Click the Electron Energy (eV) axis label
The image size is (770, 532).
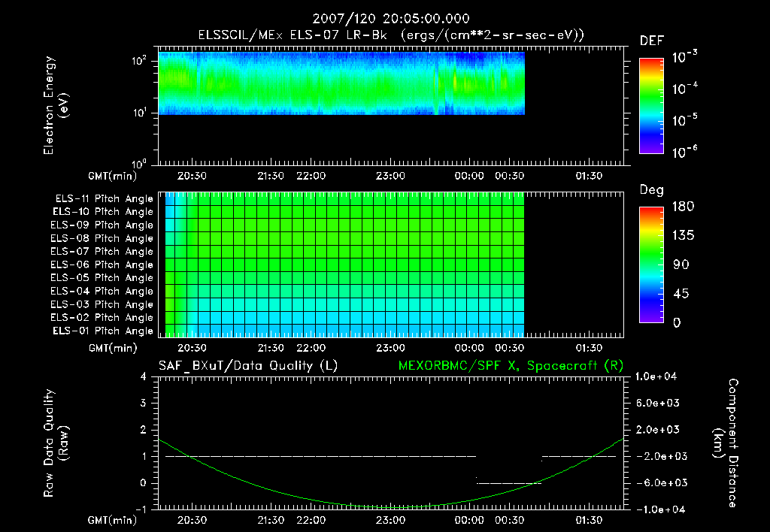pos(56,105)
